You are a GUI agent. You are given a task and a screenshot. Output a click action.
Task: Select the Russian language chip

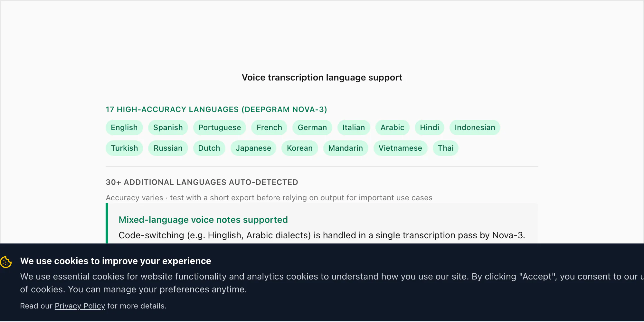point(168,148)
